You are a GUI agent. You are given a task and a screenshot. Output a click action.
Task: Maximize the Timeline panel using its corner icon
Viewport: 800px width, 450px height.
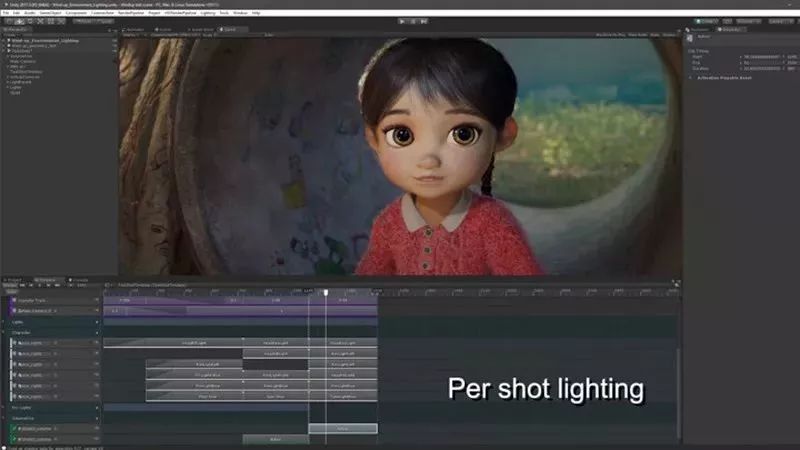point(676,283)
